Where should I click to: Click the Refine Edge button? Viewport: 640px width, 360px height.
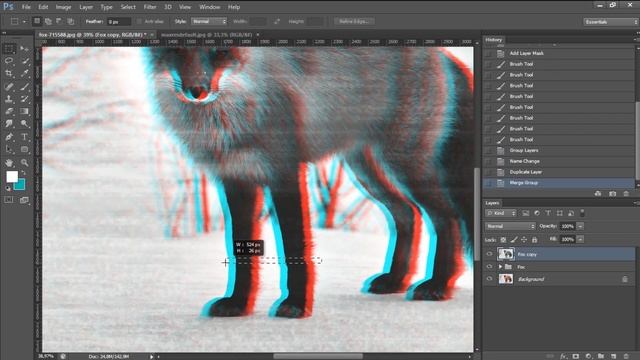click(354, 21)
